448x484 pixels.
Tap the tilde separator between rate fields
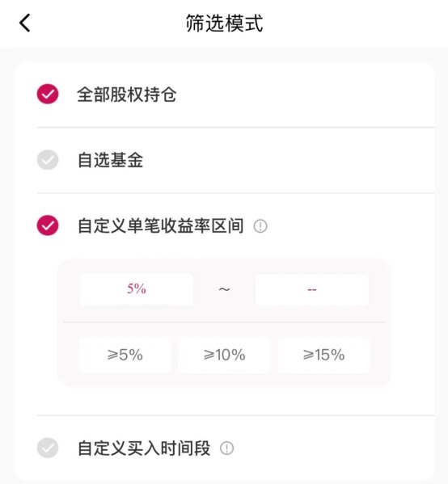pos(224,289)
